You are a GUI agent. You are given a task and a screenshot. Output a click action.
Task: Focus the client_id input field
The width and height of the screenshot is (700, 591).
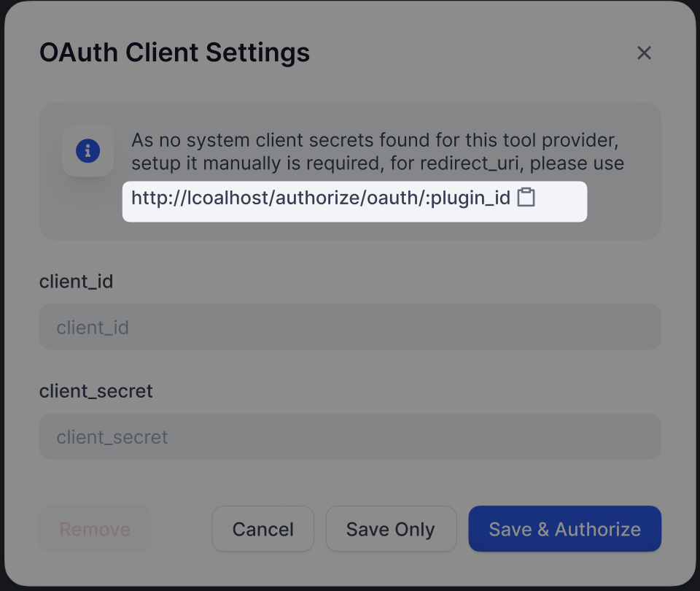[x=350, y=327]
